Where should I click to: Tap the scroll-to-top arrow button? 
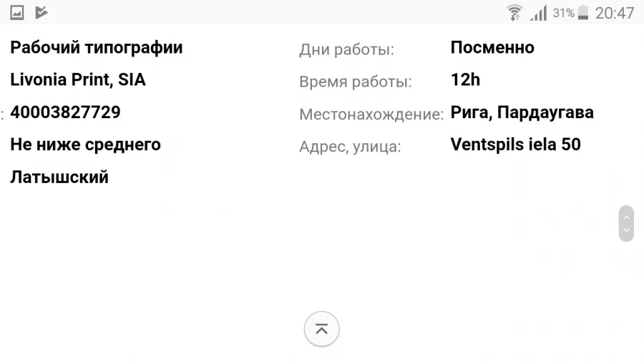pos(321,329)
